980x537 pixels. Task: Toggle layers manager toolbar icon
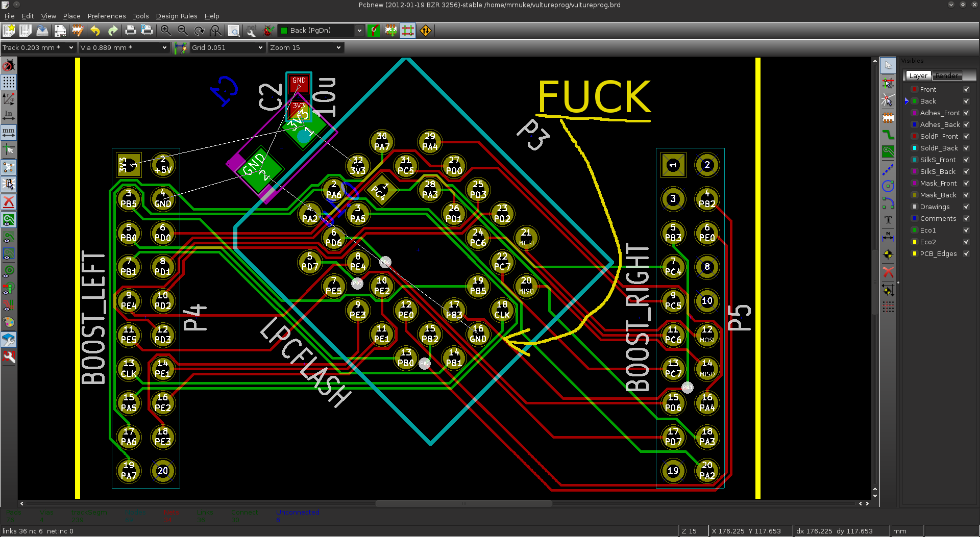(x=9, y=340)
